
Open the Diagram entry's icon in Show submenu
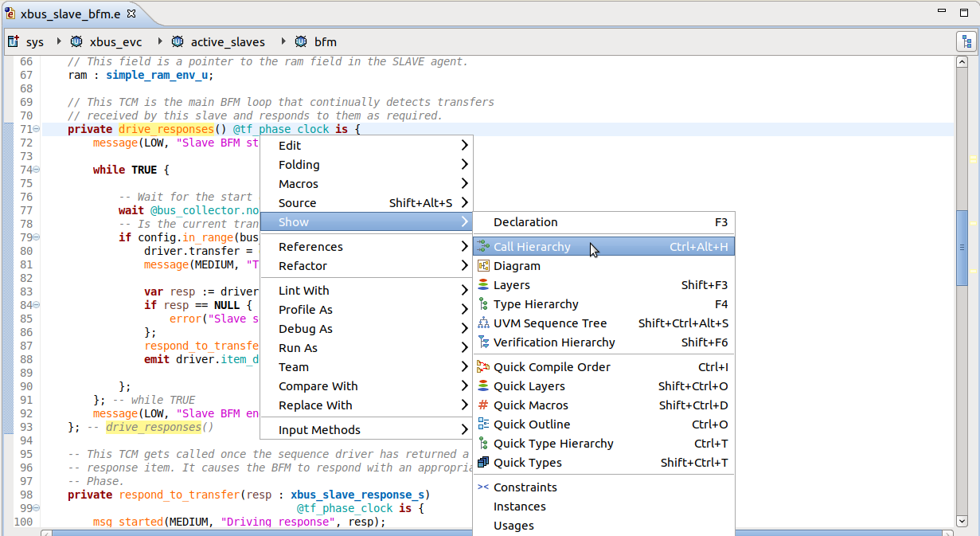tap(483, 266)
